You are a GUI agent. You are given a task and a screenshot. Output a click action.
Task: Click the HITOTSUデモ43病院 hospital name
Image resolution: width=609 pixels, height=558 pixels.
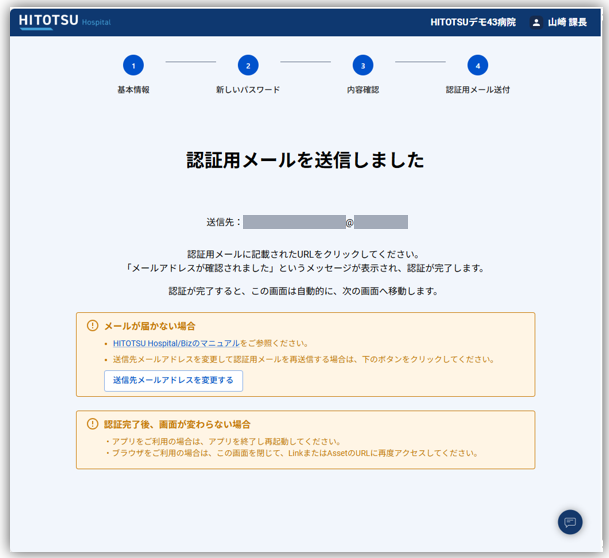tap(473, 22)
